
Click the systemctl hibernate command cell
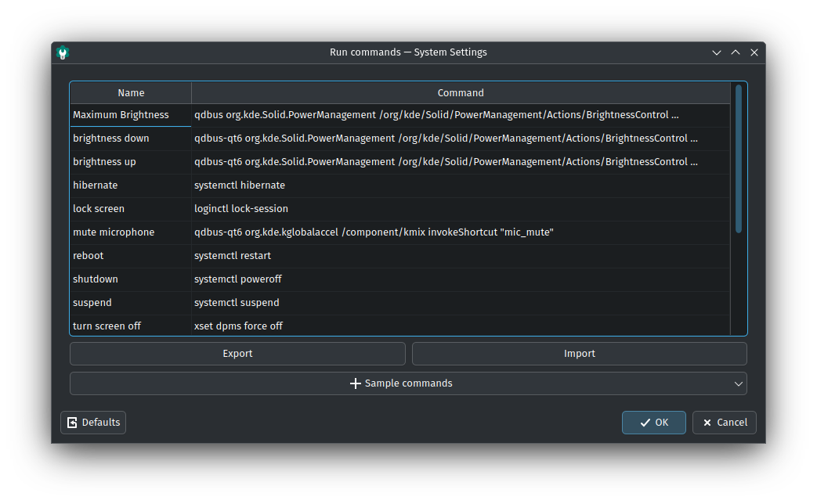click(x=461, y=185)
